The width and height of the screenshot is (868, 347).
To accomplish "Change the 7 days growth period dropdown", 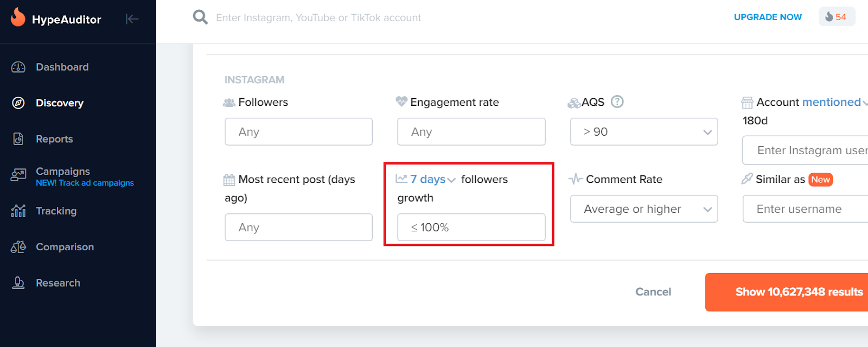I will 432,179.
